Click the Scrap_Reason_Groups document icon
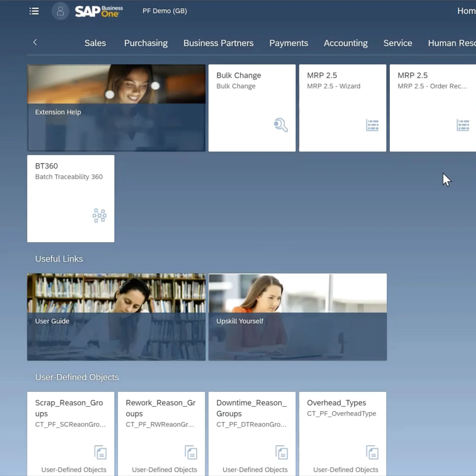The width and height of the screenshot is (476, 476). (100, 452)
